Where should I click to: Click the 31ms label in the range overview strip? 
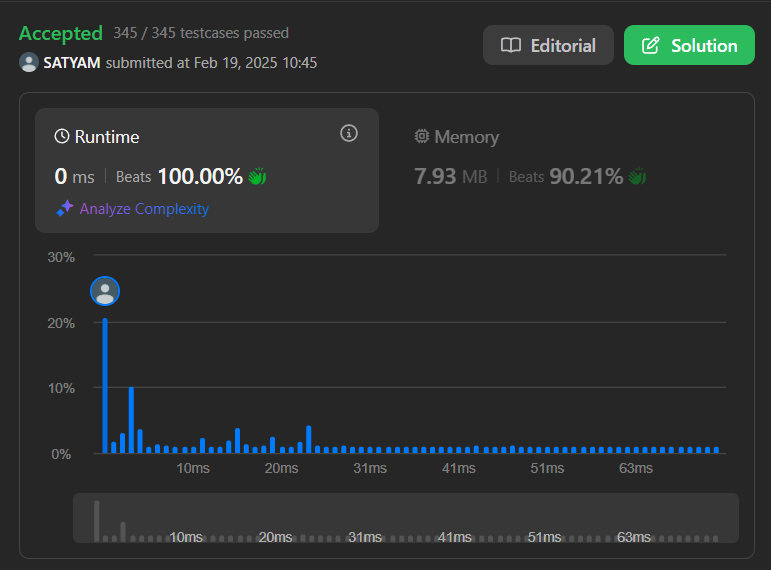[x=364, y=537]
